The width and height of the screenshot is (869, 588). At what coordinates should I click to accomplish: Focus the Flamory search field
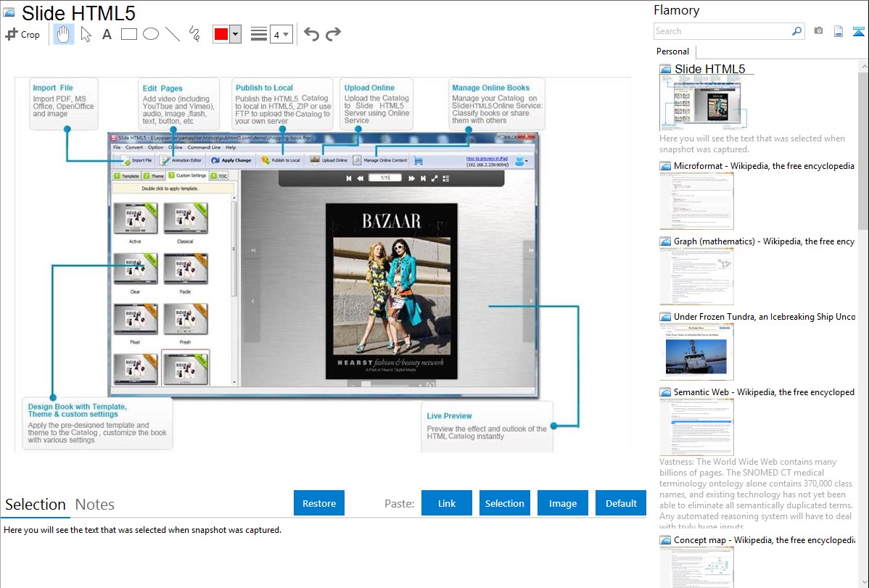point(722,31)
